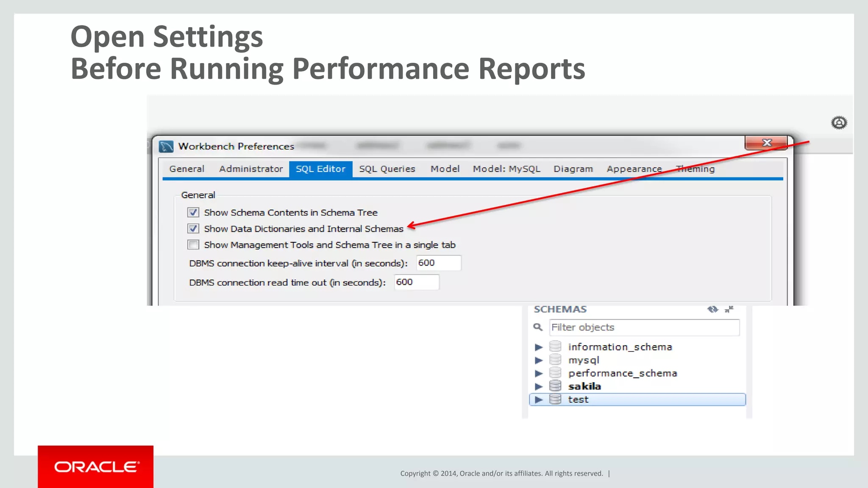Open the SQL Queries tab
The width and height of the screenshot is (868, 488).
pyautogui.click(x=387, y=169)
